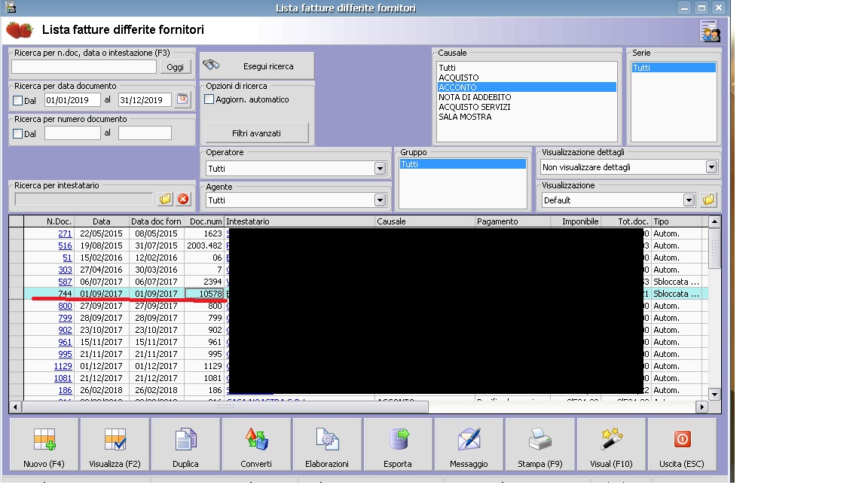Click the Esporta database button
The image size is (868, 488).
click(398, 444)
